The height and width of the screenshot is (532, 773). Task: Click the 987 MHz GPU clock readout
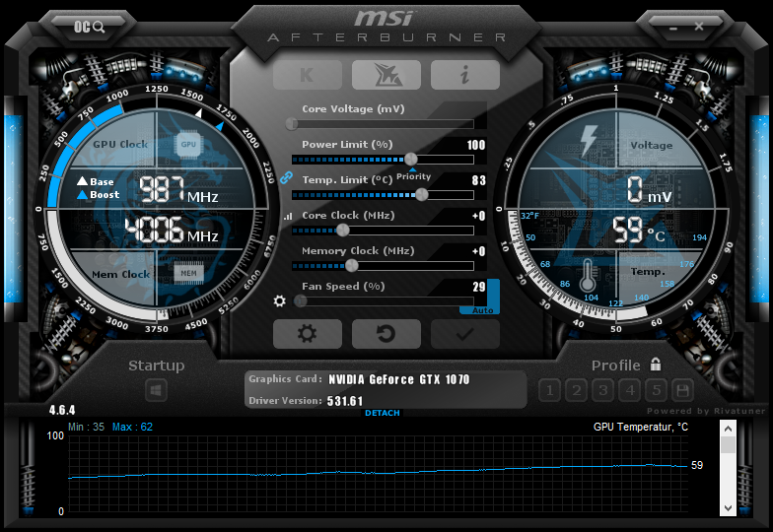178,190
